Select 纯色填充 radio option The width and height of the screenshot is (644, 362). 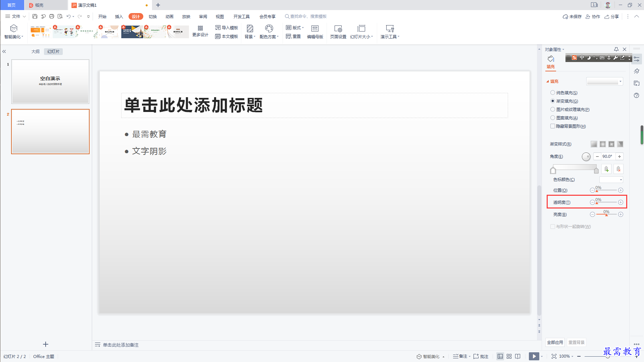click(553, 93)
